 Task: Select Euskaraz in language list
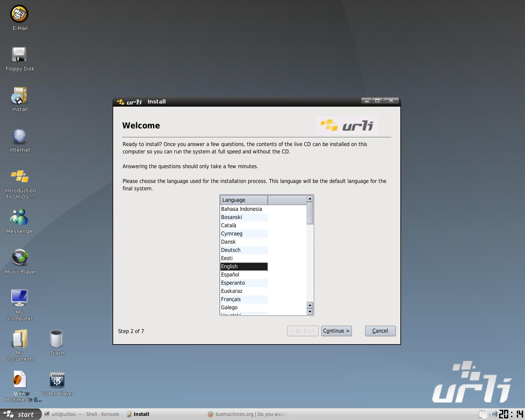pos(244,291)
